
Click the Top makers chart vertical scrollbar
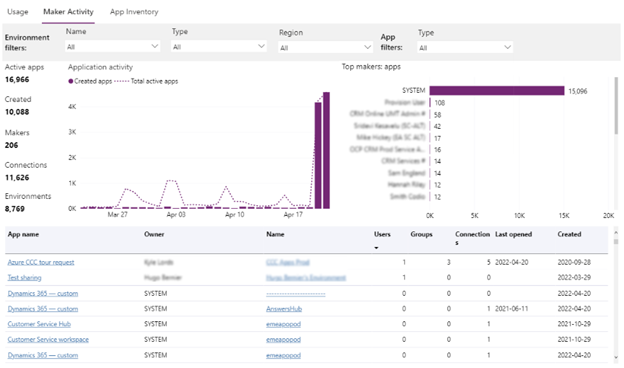(x=616, y=106)
